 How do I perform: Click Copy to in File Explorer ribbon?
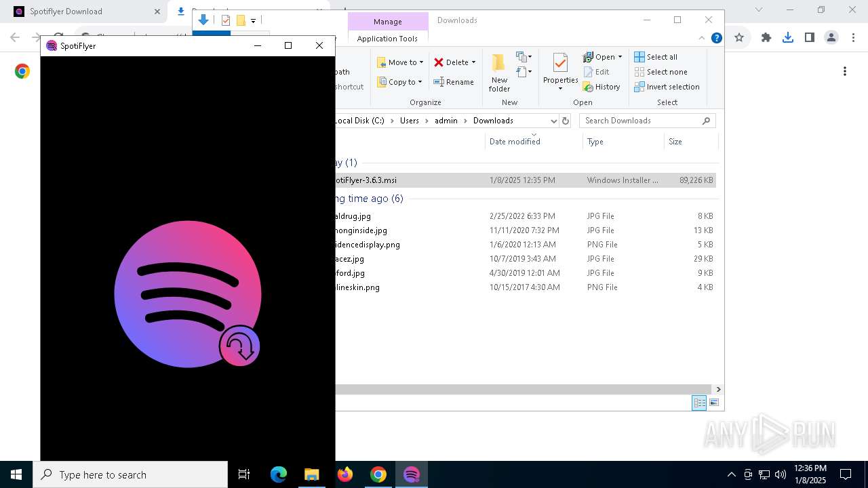tap(400, 82)
